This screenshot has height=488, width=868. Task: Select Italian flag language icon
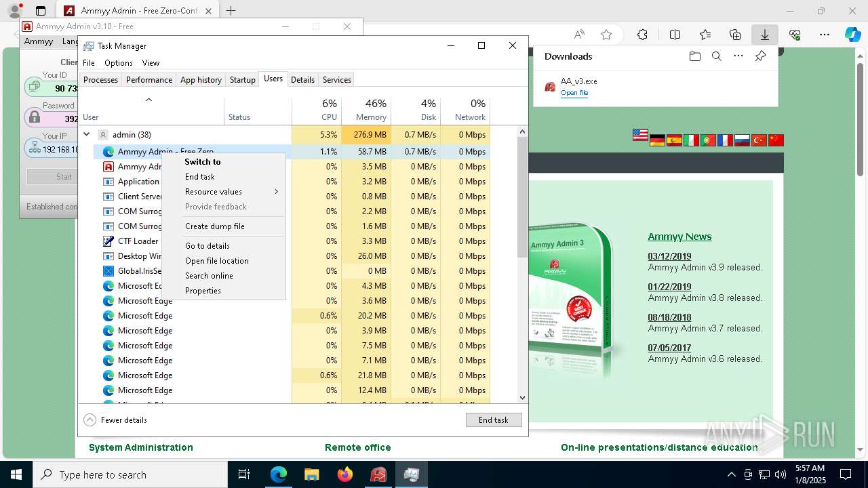691,140
